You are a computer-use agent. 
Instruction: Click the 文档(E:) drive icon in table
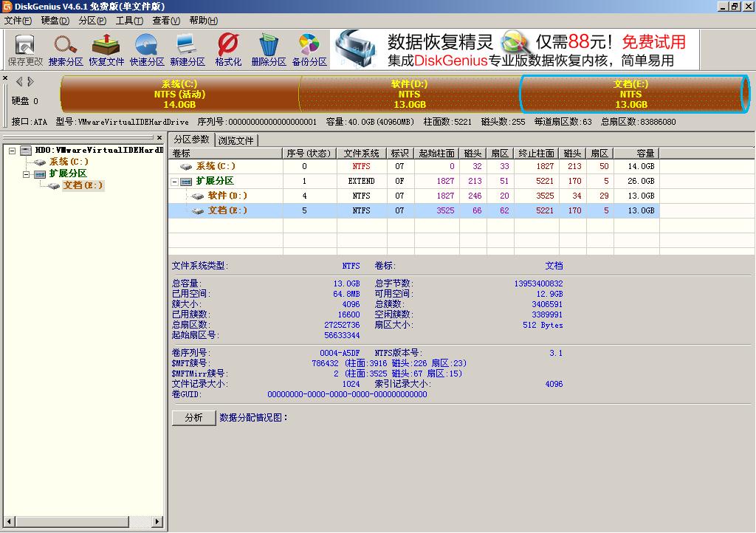198,210
